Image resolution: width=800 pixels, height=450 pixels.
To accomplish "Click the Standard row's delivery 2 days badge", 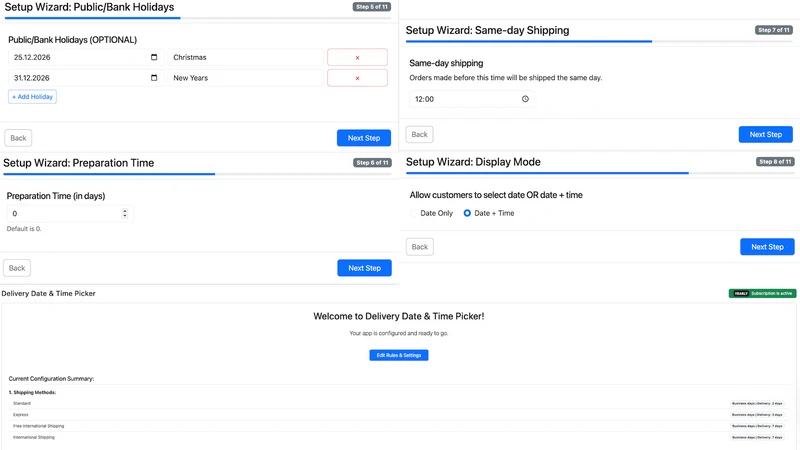I will click(x=757, y=403).
